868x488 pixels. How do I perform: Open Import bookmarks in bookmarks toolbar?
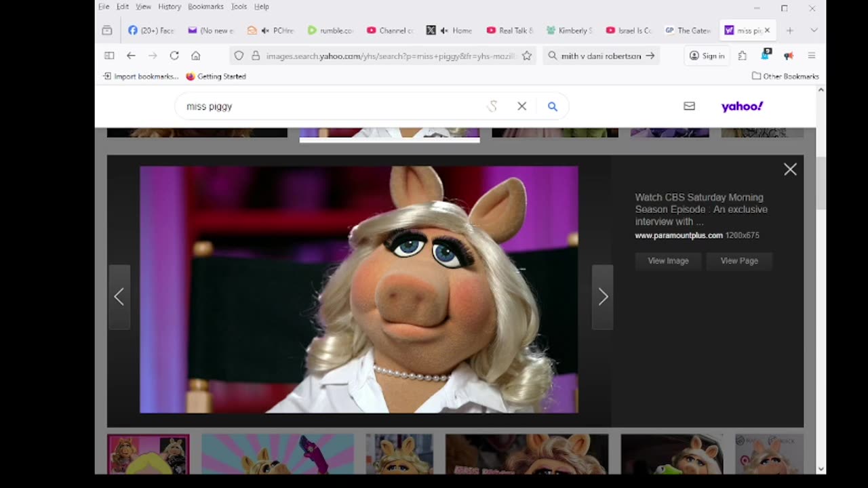(141, 76)
